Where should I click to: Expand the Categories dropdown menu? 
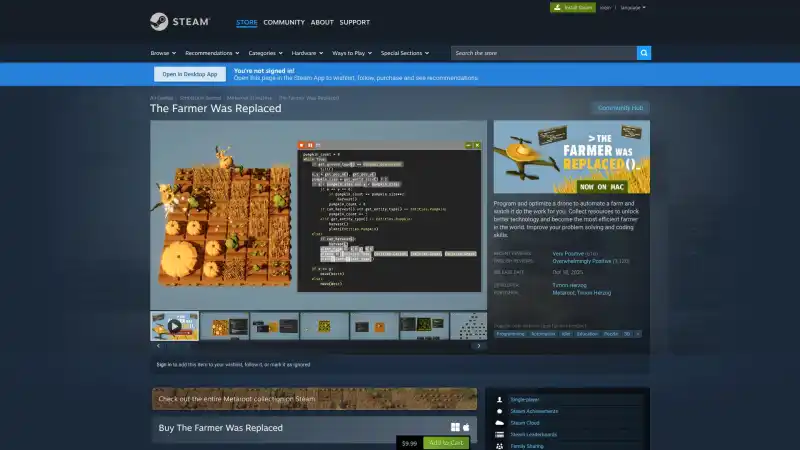tap(265, 53)
